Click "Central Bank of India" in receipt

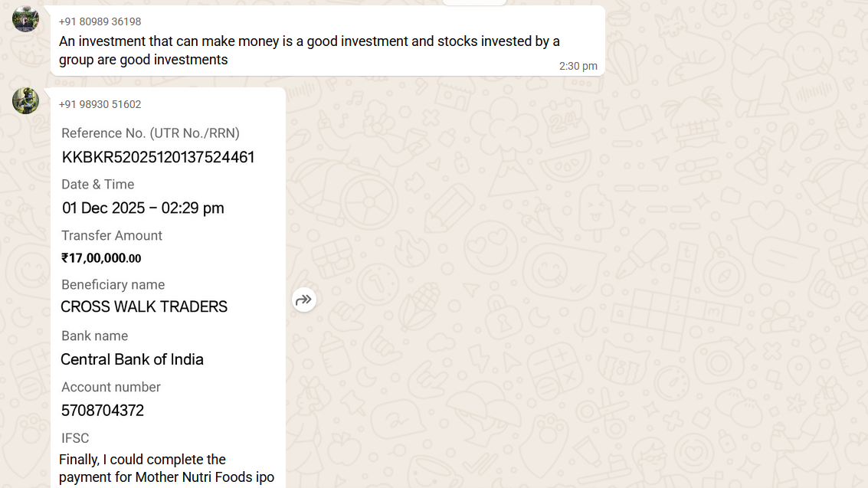[132, 359]
